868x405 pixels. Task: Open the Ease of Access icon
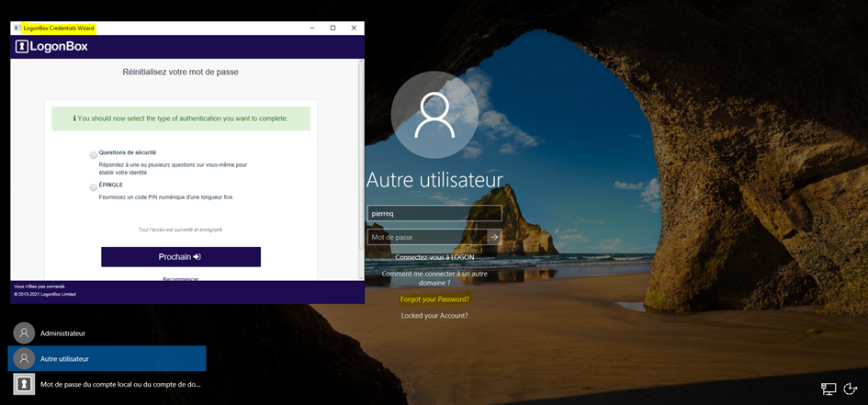851,388
